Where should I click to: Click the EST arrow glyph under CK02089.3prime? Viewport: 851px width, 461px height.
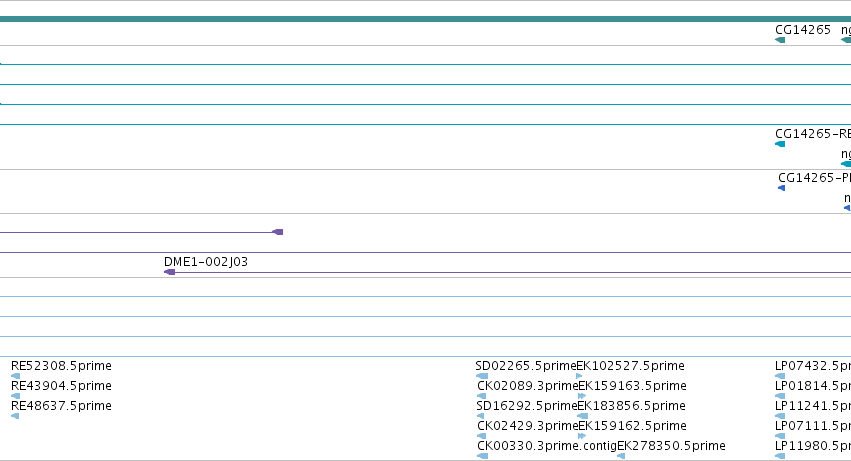pos(481,396)
